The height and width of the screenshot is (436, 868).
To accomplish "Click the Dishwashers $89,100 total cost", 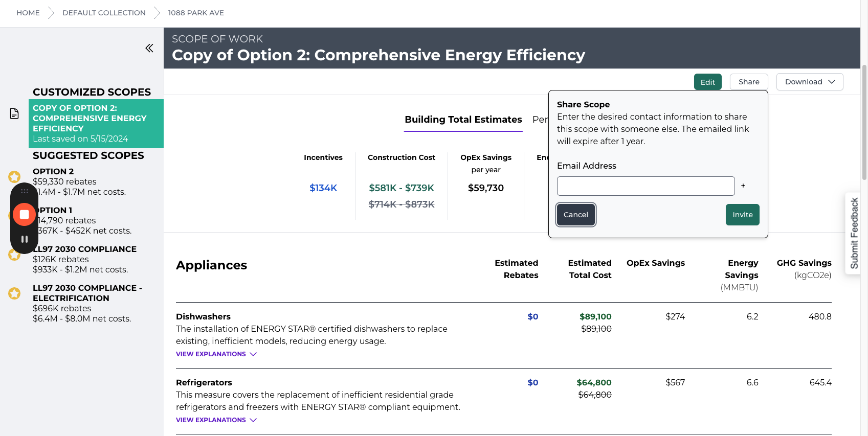I will [x=595, y=317].
